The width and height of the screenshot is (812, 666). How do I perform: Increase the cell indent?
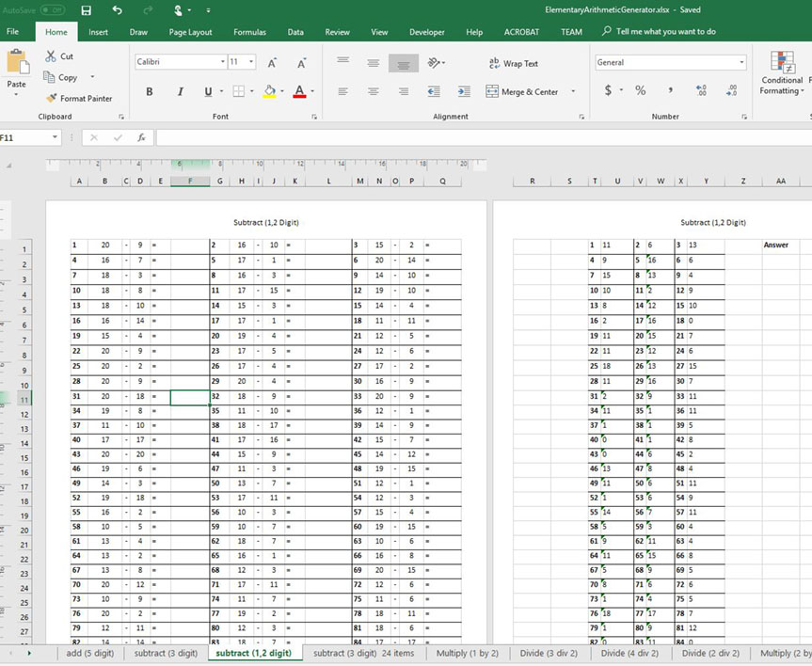point(464,91)
